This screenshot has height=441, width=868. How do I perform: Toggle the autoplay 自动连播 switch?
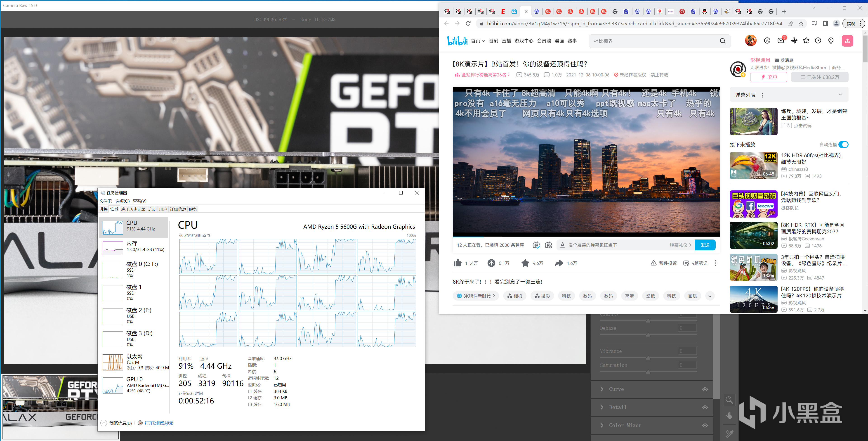(843, 145)
